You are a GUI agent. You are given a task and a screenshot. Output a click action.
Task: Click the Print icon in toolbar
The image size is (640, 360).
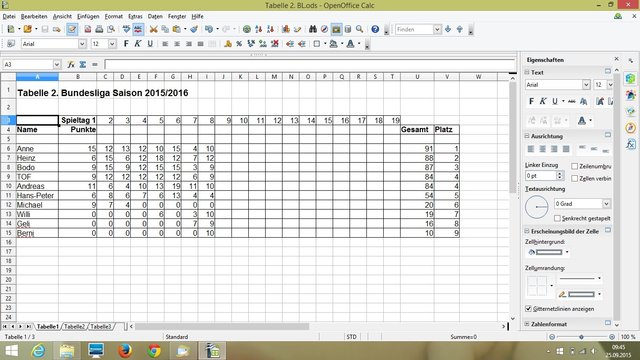coord(99,29)
